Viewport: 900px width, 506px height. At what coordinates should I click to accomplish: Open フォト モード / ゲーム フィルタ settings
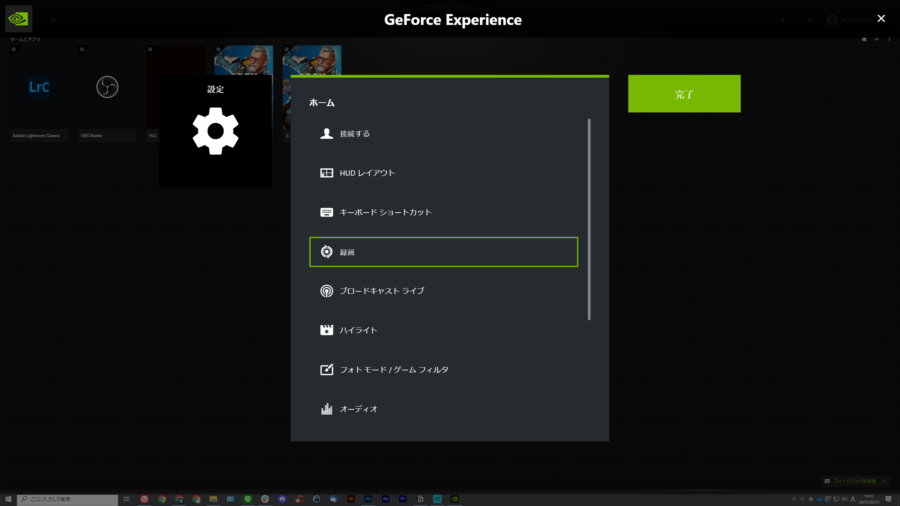[443, 369]
